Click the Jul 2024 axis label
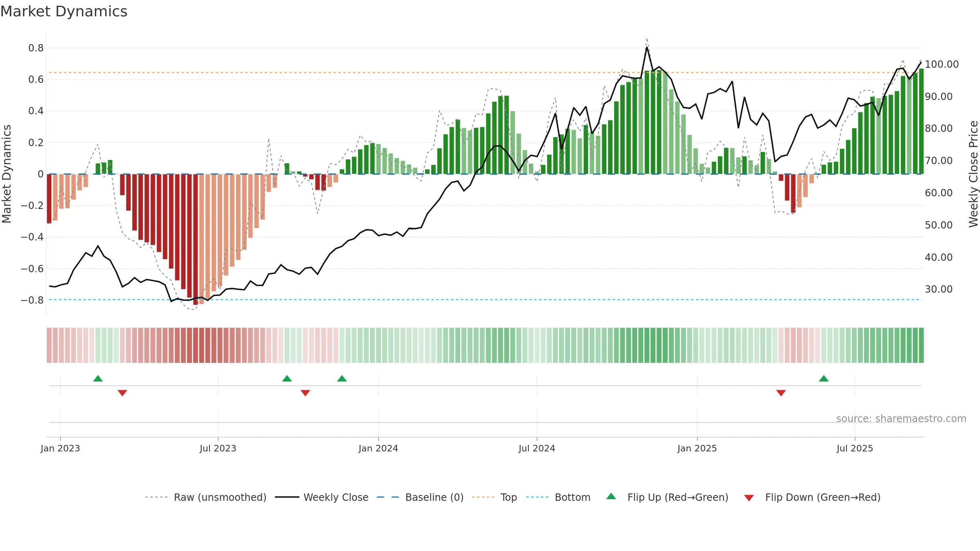The image size is (980, 551). click(537, 448)
